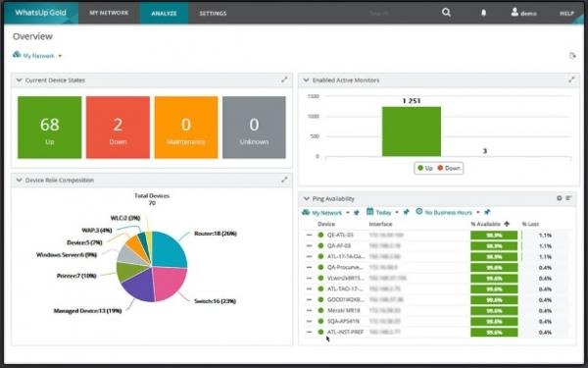
Task: Sort by the Device column header
Action: 326,224
